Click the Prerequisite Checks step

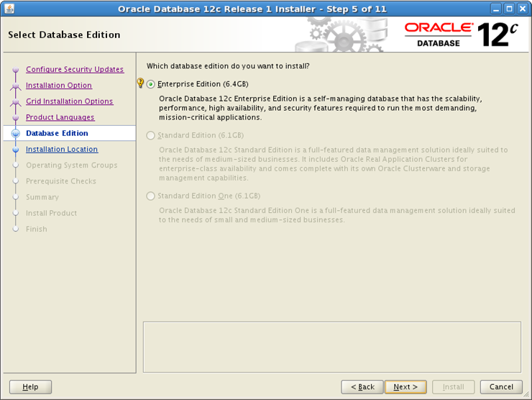61,181
